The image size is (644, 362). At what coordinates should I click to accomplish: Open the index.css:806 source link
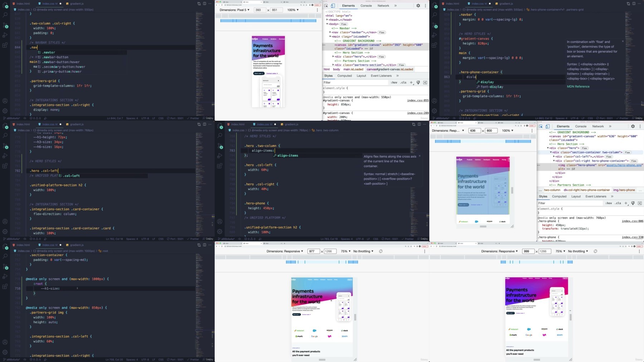click(x=632, y=221)
